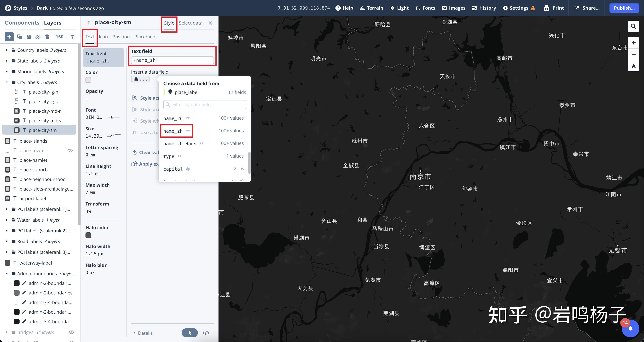The height and width of the screenshot is (342, 644).
Task: Hide all layers with the eye-slash icon
Action: 38,37
